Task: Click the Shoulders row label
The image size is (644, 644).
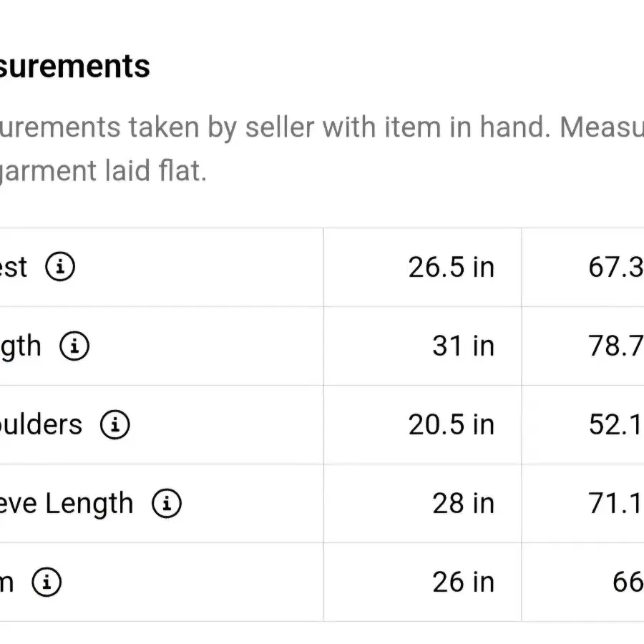Action: 41,424
